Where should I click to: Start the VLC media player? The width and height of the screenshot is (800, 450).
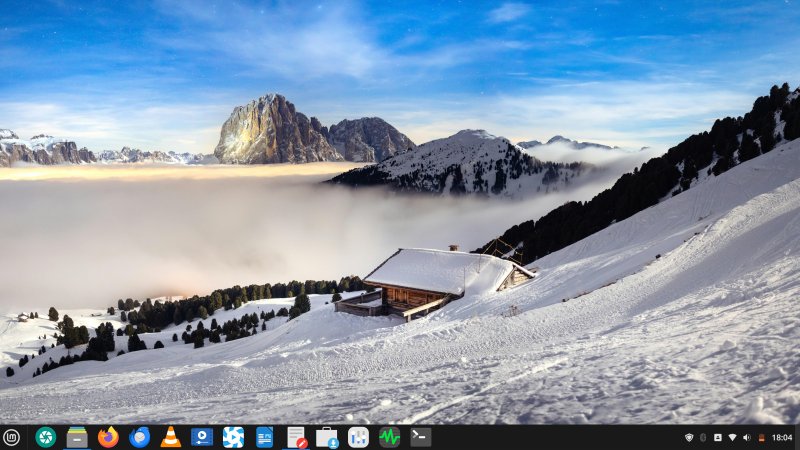(x=170, y=437)
